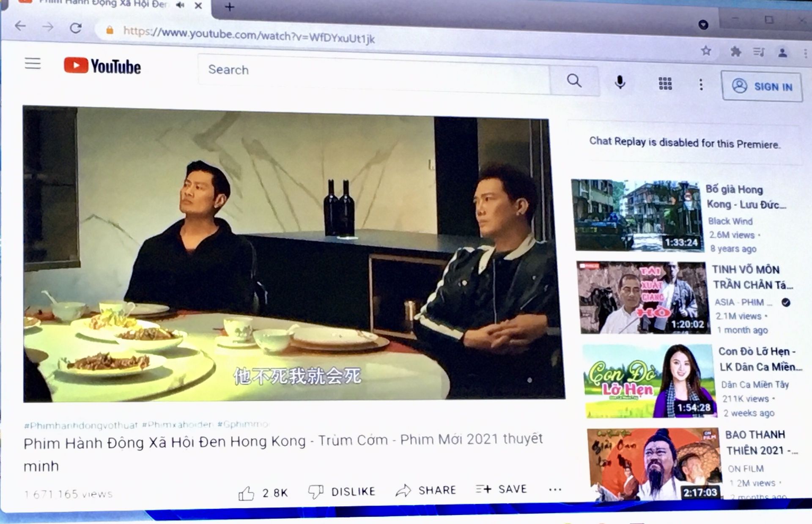Click the BAO THANH THIÊN 2021 title link
This screenshot has height=524, width=812.
(x=761, y=442)
